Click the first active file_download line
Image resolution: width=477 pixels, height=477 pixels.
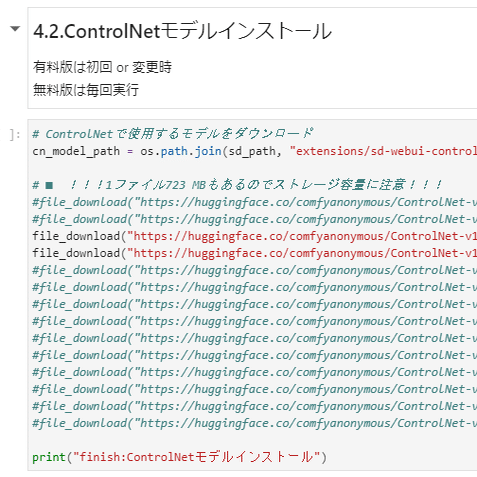pyautogui.click(x=255, y=236)
